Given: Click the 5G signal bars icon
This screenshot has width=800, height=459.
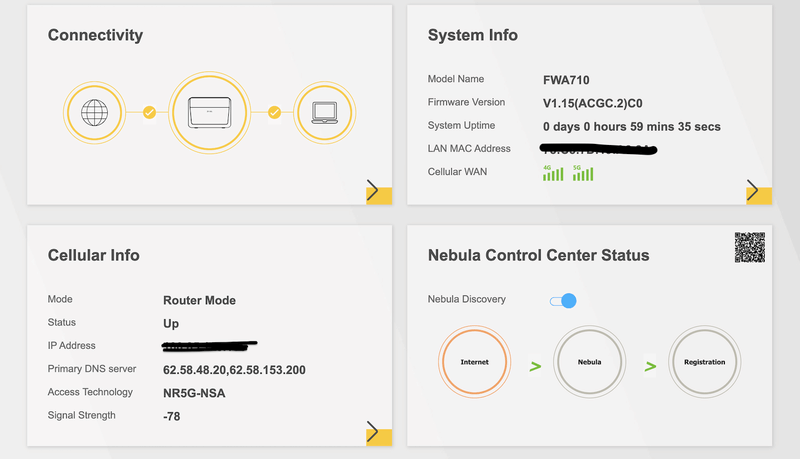Looking at the screenshot, I should click(583, 173).
